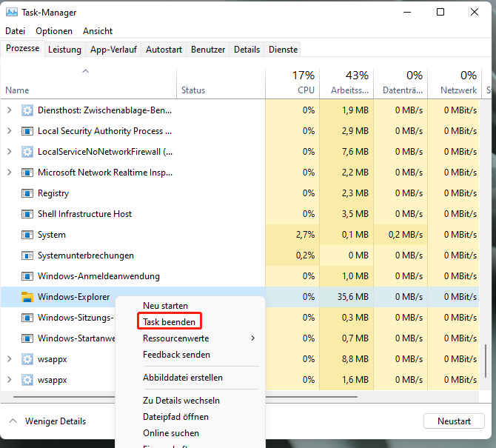This screenshot has height=448, width=496.
Task: Expand the second wsappx process group
Action: [9, 380]
